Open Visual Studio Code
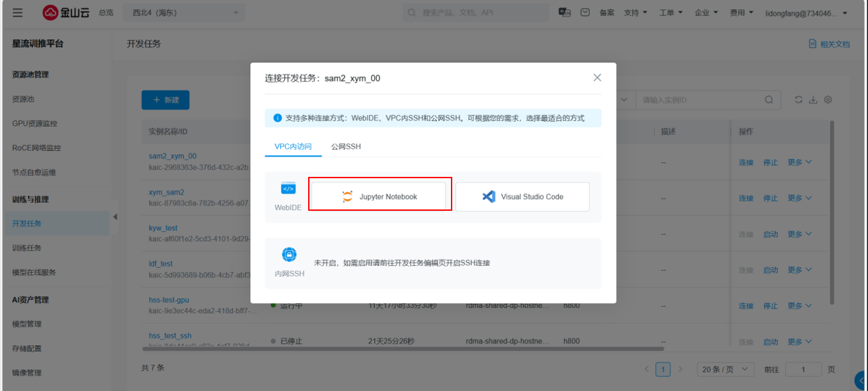Viewport: 868px width, 391px height. [523, 197]
